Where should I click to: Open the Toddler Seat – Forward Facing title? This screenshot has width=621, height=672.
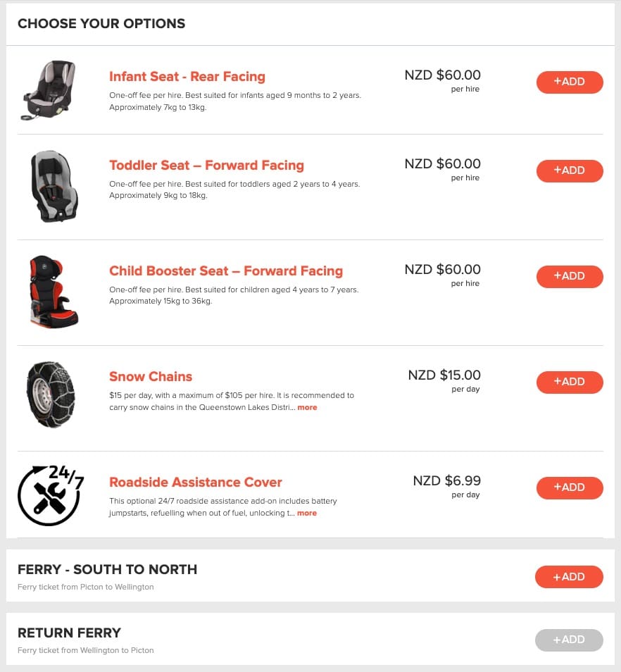click(x=206, y=166)
